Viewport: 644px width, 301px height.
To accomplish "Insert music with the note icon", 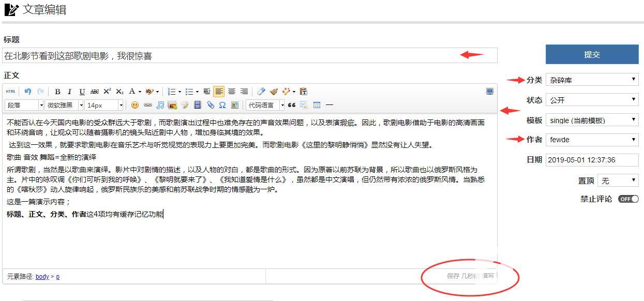I will tap(160, 105).
